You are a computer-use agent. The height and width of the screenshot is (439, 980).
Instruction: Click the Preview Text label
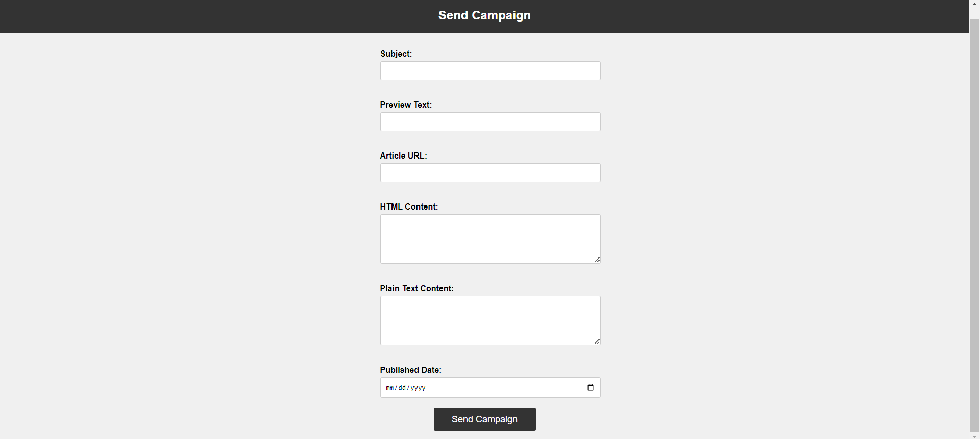[406, 105]
